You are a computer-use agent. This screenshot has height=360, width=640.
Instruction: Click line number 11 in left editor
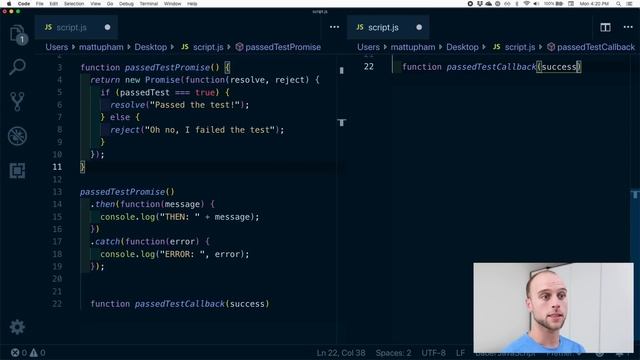coord(57,167)
